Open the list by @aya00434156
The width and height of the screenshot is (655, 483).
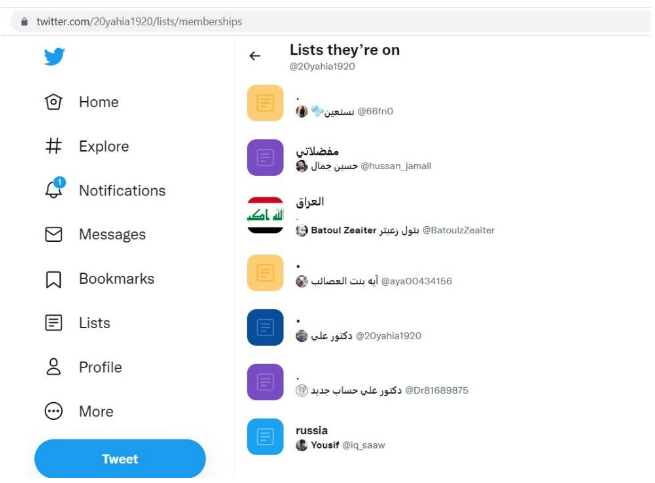[447, 273]
